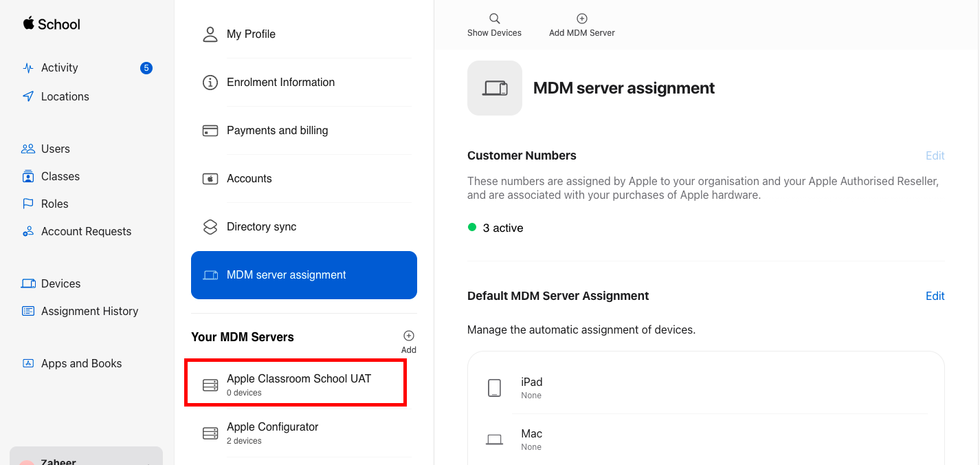This screenshot has width=980, height=465.
Task: Click the Roles flag icon
Action: [28, 204]
